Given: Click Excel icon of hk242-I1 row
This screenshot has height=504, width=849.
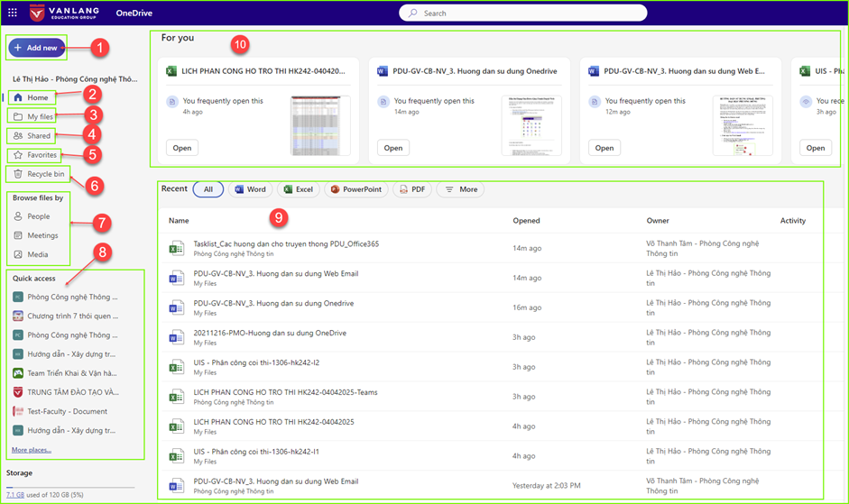Looking at the screenshot, I should pyautogui.click(x=176, y=456).
